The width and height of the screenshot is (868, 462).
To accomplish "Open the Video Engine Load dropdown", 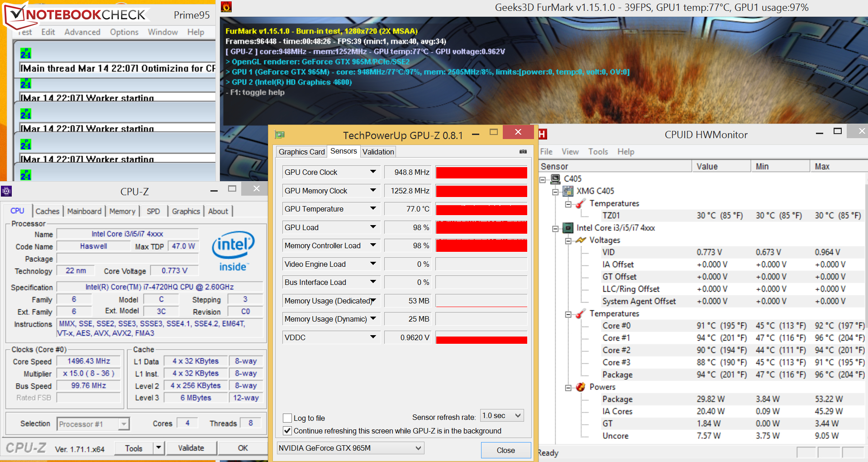I will click(x=373, y=264).
